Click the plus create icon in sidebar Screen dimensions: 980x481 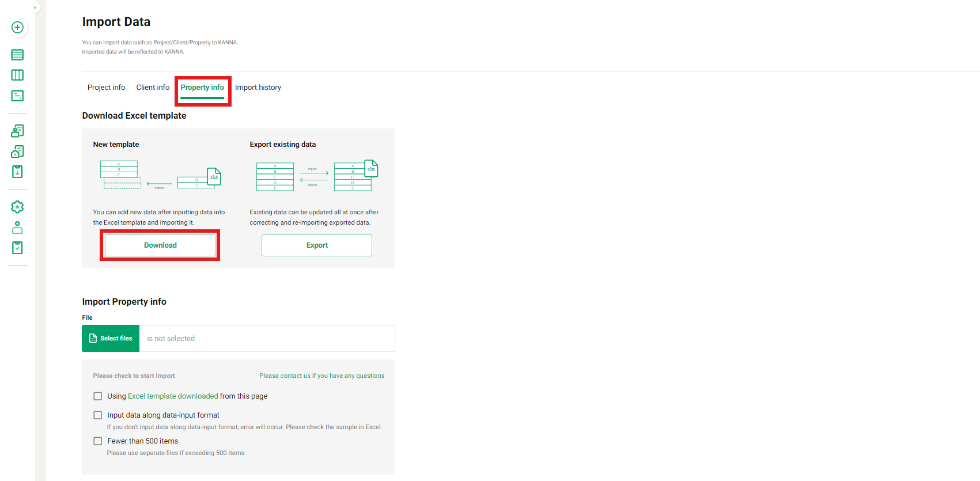[17, 27]
